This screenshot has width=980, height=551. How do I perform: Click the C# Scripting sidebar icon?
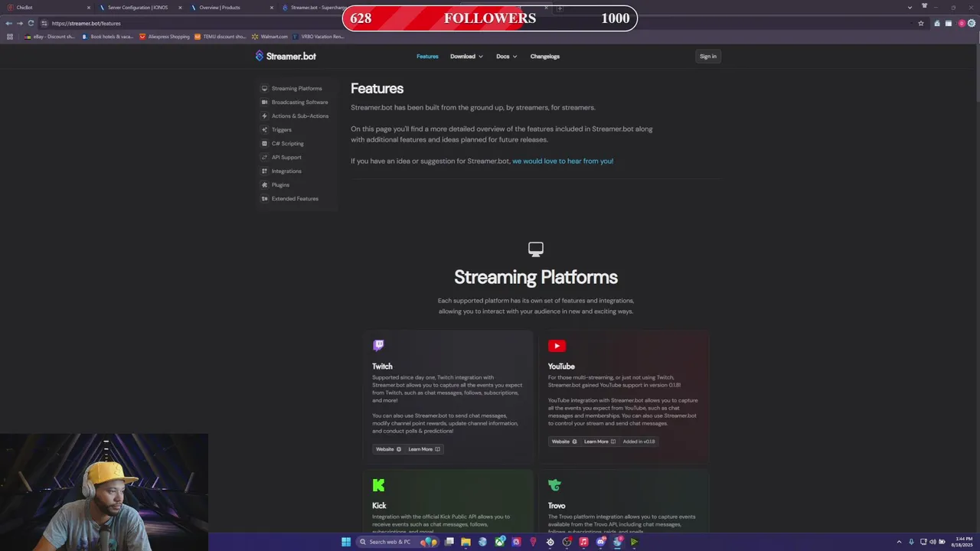pos(264,143)
